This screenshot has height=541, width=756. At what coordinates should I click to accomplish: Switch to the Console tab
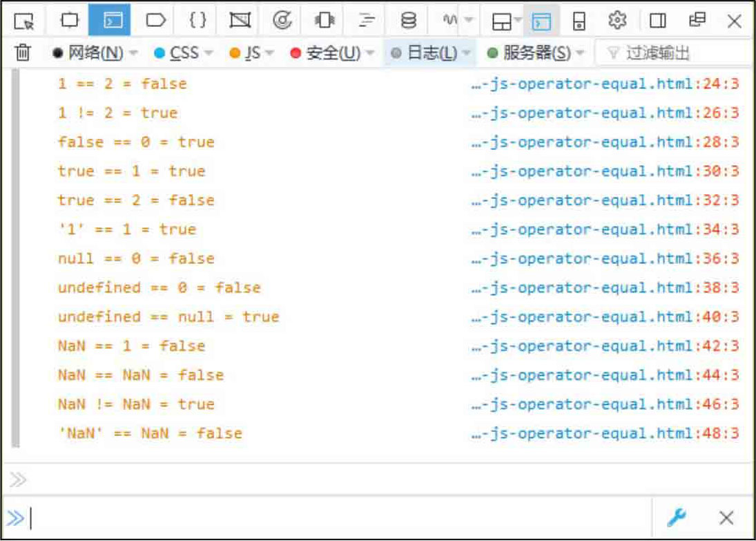click(x=113, y=21)
